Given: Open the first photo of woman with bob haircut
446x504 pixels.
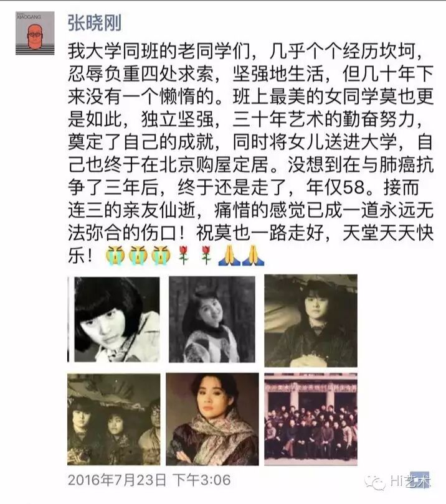Looking at the screenshot, I should click(113, 320).
